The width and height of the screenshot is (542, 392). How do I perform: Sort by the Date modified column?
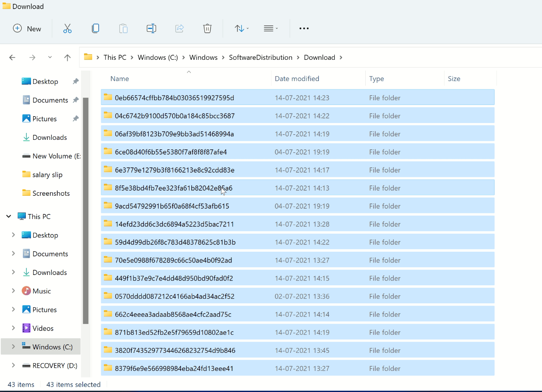[297, 79]
